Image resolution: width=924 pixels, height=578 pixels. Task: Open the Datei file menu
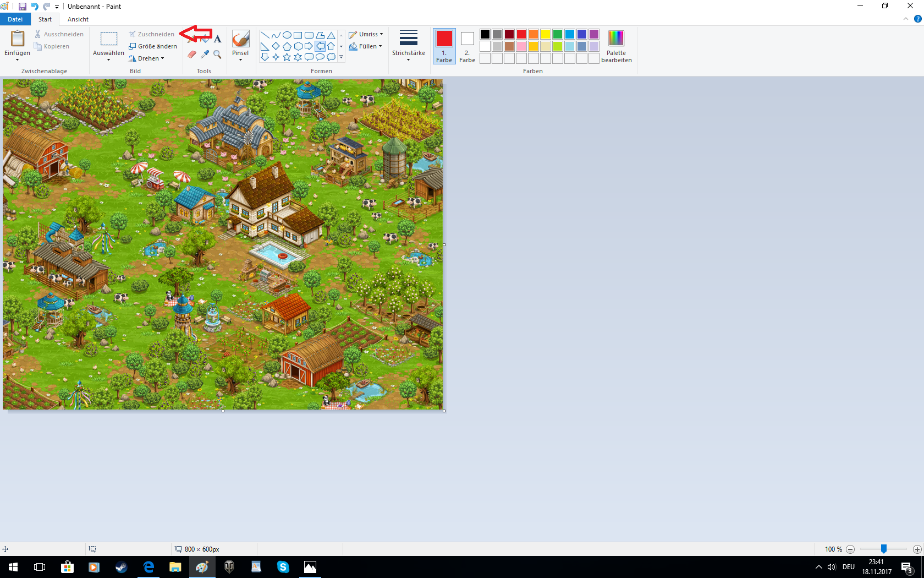pyautogui.click(x=15, y=19)
